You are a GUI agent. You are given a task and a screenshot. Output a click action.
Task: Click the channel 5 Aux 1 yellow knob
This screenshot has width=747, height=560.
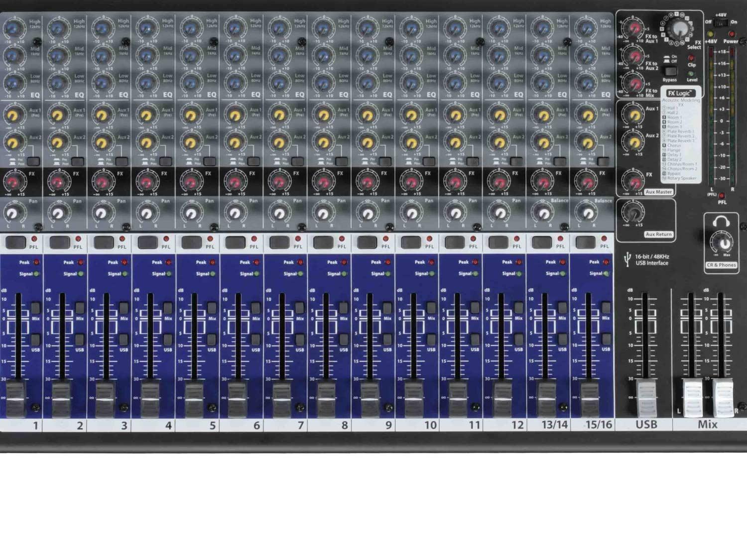click(190, 116)
